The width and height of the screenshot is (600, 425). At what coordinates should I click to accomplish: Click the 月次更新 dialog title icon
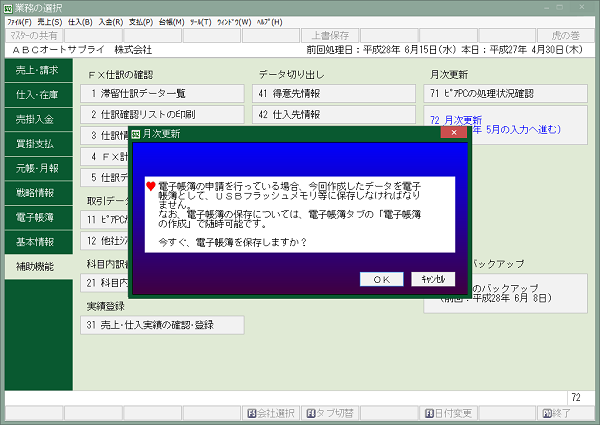click(x=135, y=134)
